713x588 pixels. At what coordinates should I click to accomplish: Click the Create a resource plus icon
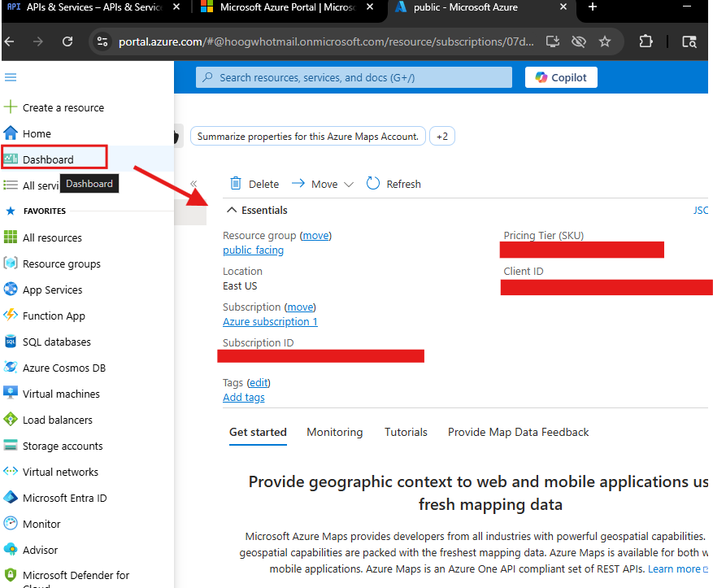click(10, 107)
